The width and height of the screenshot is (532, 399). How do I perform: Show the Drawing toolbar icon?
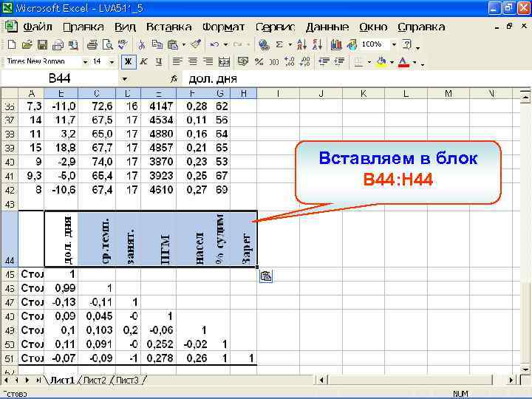coord(352,44)
